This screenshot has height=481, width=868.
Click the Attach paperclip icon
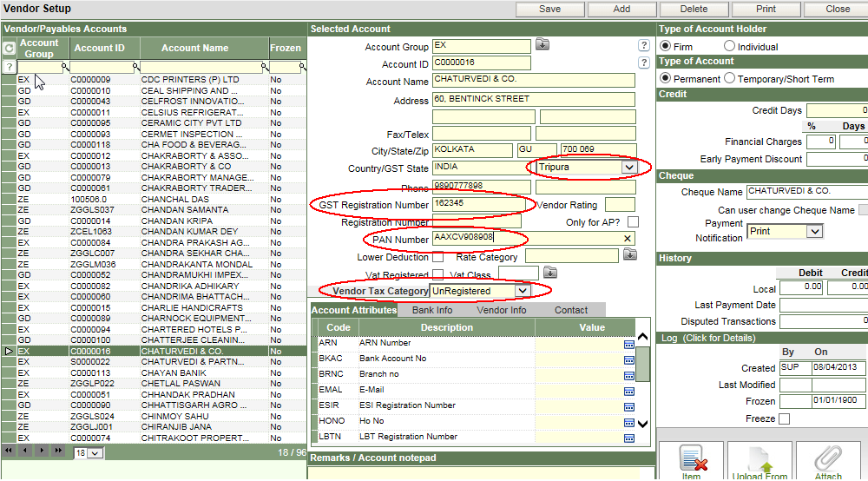click(828, 460)
